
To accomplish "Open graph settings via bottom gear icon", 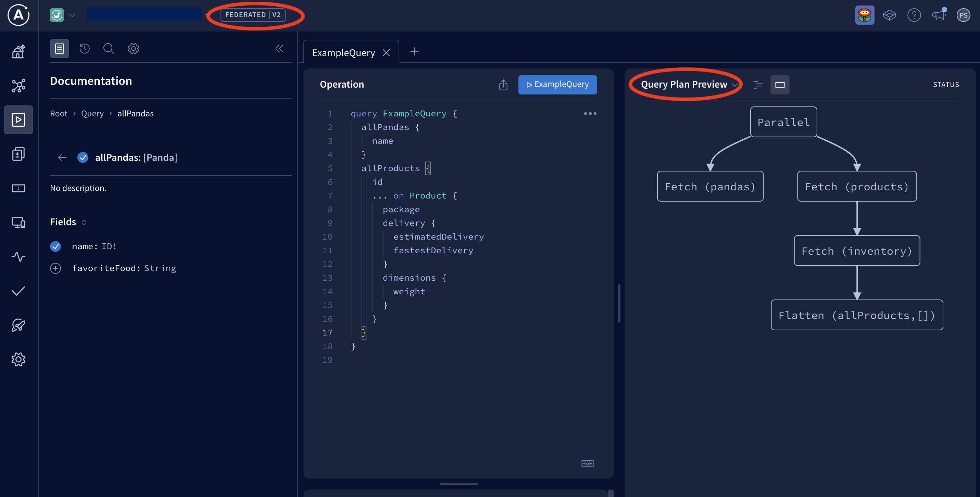I will tap(18, 359).
